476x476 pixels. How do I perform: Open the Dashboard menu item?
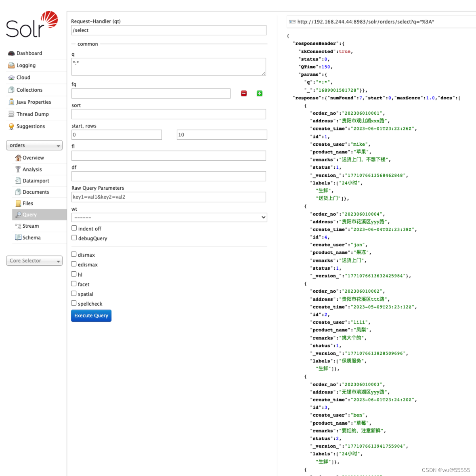pos(29,53)
